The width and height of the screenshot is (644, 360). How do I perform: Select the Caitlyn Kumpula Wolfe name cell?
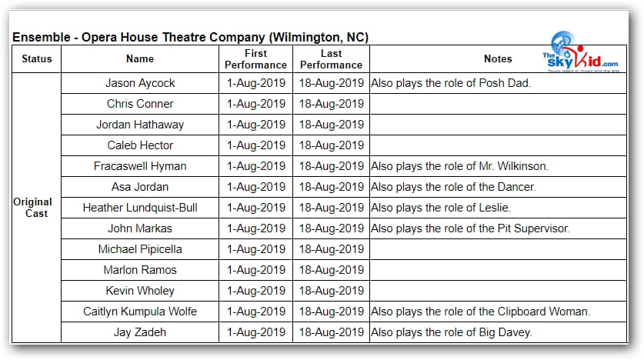click(140, 312)
